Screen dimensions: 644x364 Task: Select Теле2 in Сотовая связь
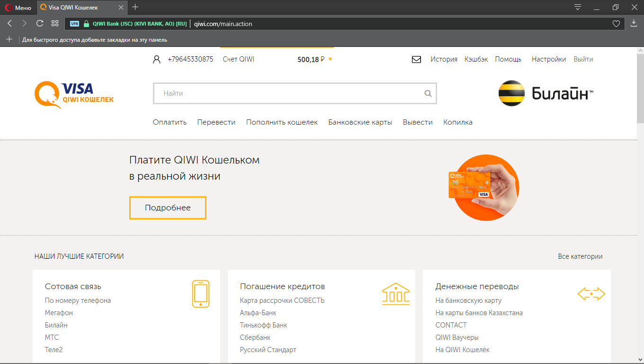click(54, 350)
